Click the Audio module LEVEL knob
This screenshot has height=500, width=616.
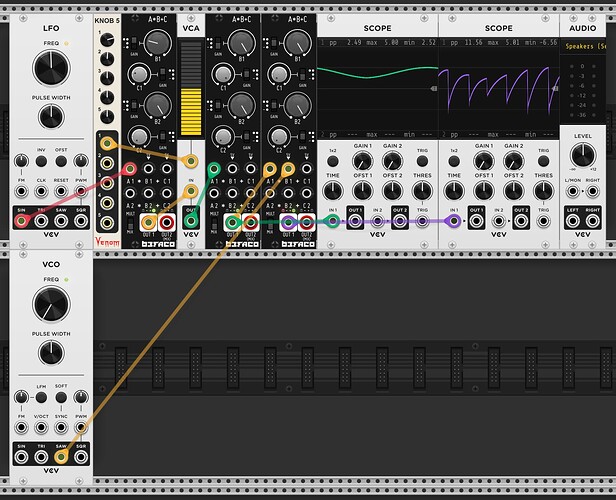tap(582, 156)
